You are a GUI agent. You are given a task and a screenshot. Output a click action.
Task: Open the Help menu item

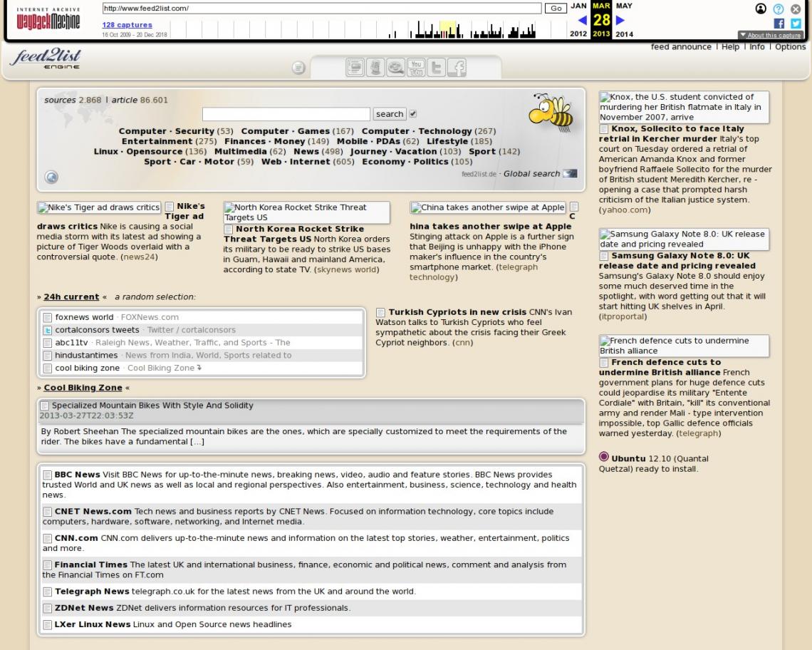point(730,46)
